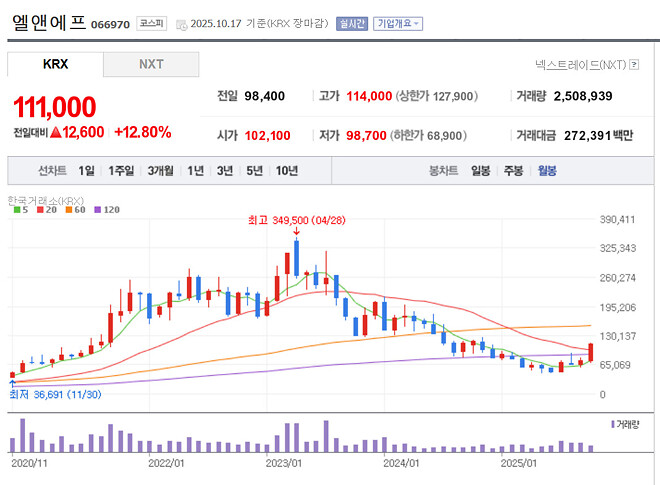Click the 넥스트레이드(NXT) link
This screenshot has height=485, width=660.
tap(581, 65)
